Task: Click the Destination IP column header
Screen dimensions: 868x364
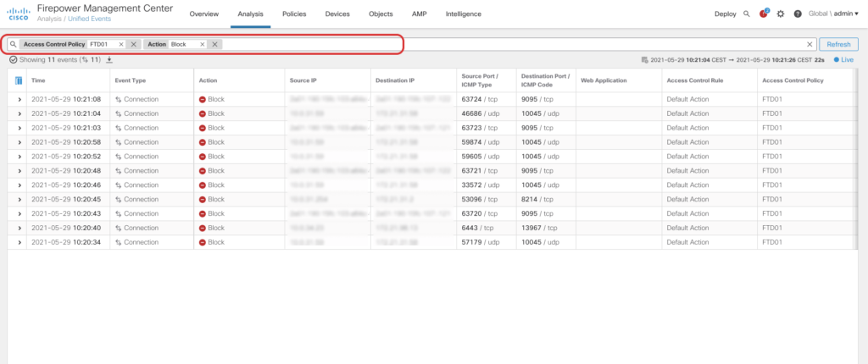Action: point(395,80)
